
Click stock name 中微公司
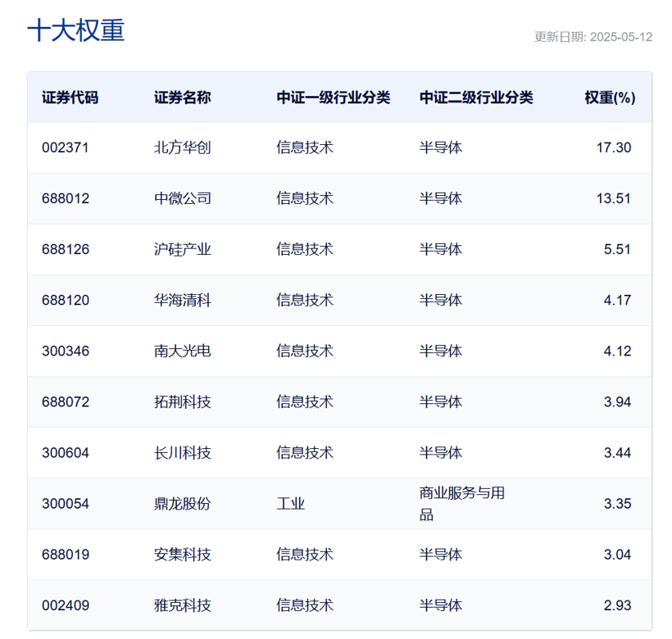pyautogui.click(x=183, y=199)
